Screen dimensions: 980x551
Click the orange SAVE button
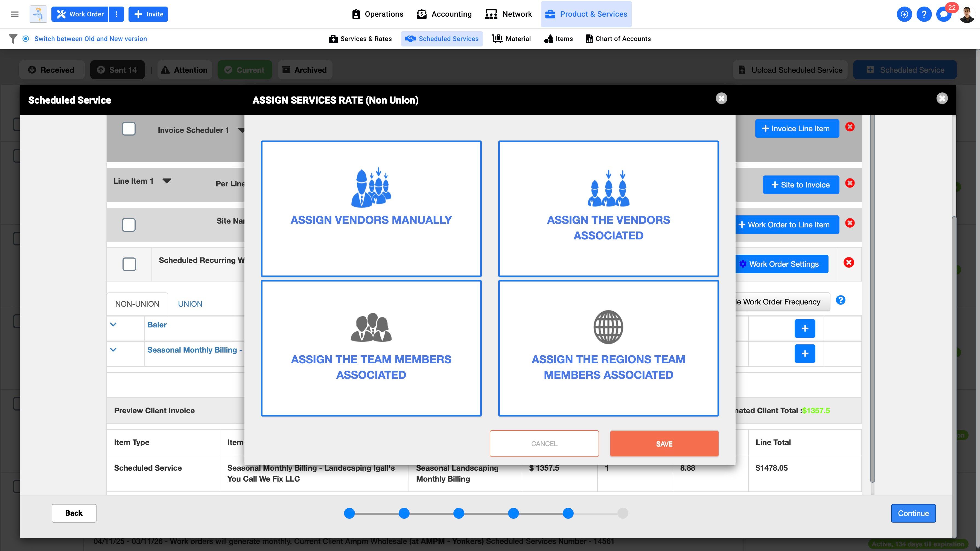click(x=664, y=444)
